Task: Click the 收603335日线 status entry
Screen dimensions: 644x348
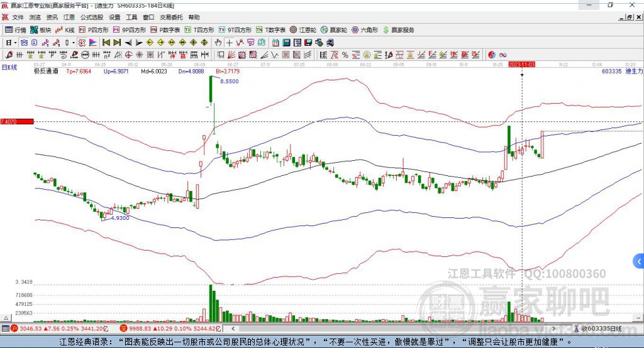Action: coord(597,329)
